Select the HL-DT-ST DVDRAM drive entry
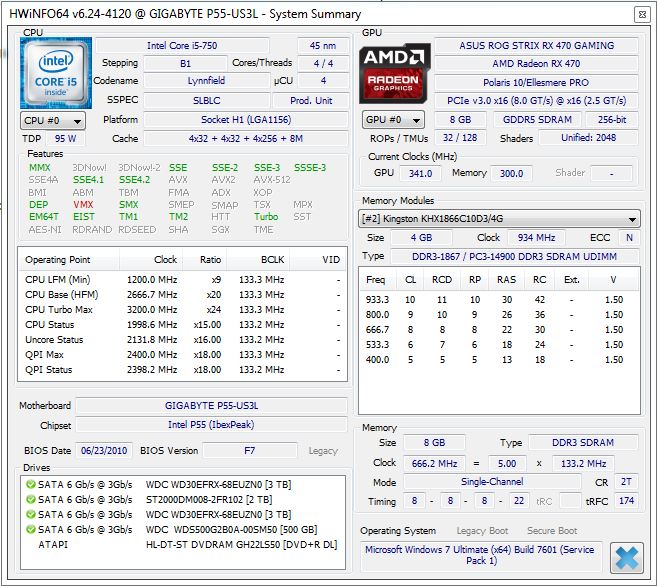The height and width of the screenshot is (586, 657). pos(183,545)
